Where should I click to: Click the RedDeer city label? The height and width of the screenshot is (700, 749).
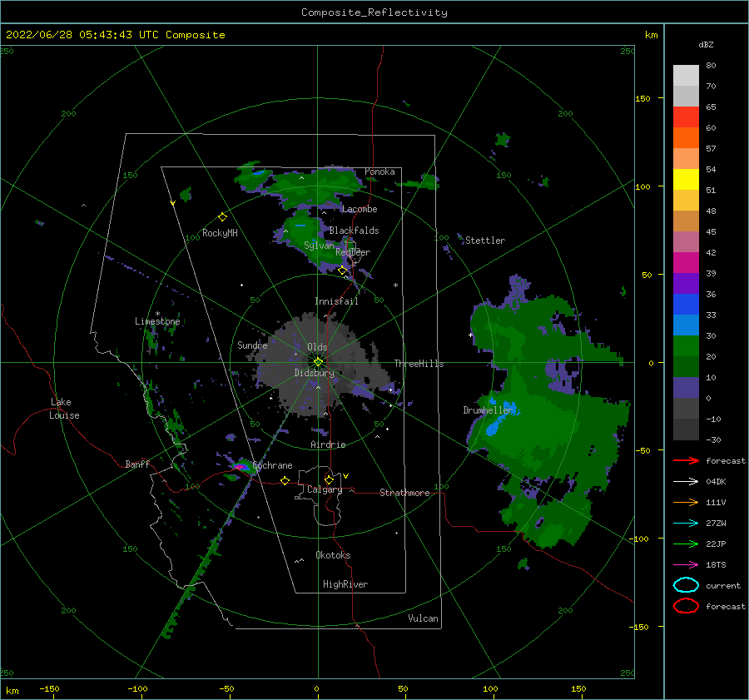(353, 252)
